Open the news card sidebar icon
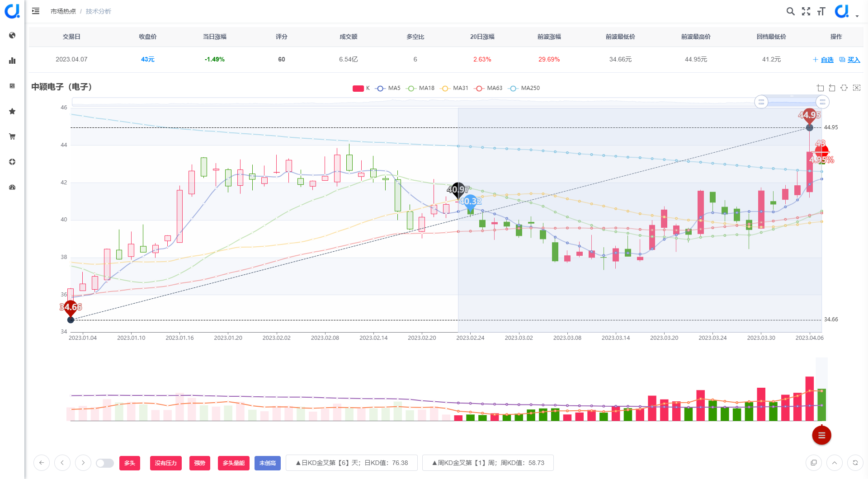Image resolution: width=868 pixels, height=479 pixels. click(12, 86)
